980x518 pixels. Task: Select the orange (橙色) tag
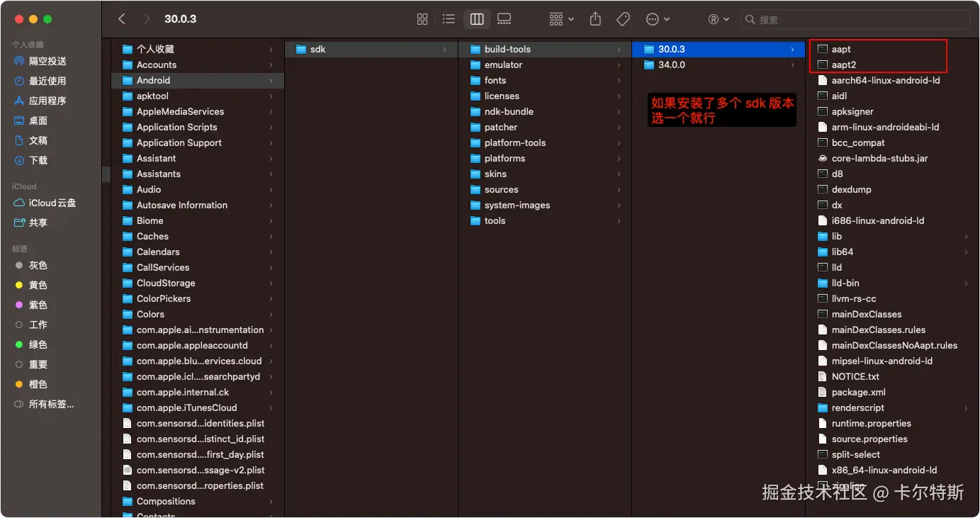point(38,384)
